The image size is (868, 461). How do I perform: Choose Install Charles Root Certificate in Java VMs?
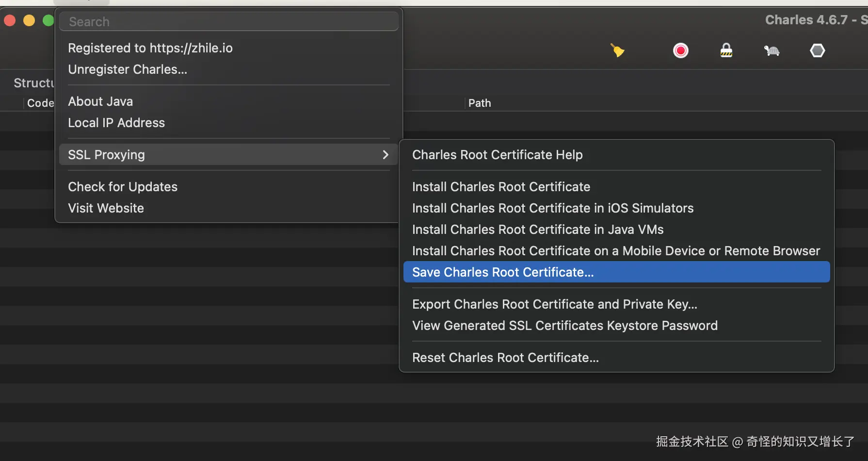tap(537, 230)
